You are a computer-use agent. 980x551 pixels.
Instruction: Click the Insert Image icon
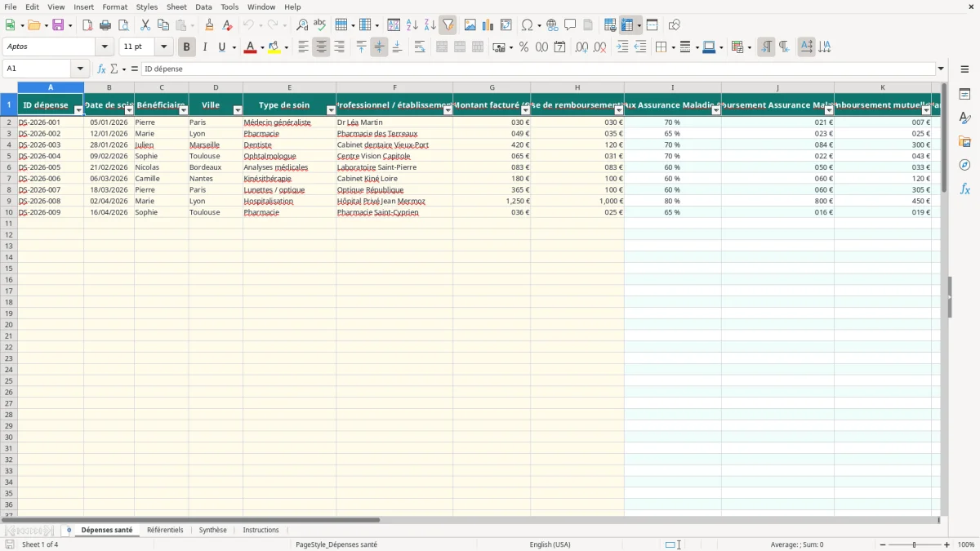coord(470,25)
